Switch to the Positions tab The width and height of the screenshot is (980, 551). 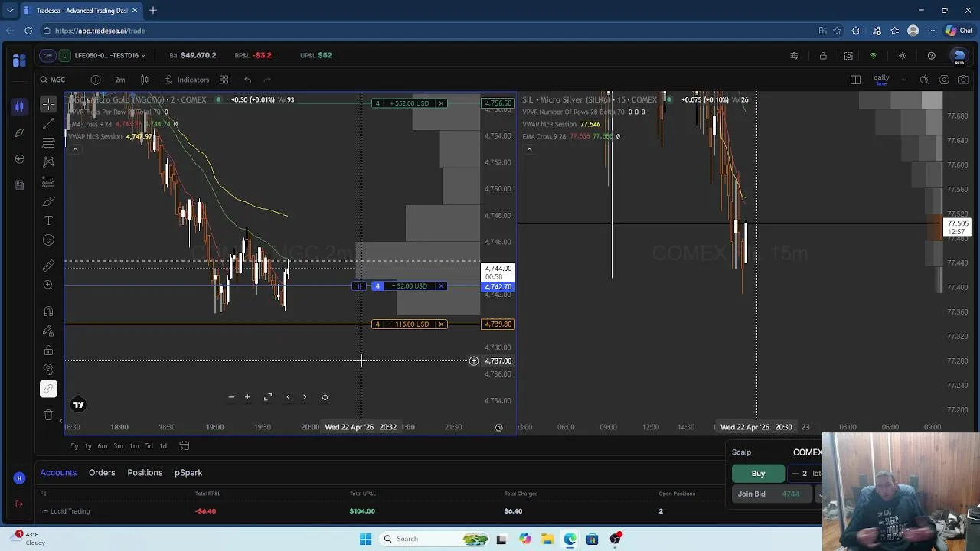pos(145,473)
